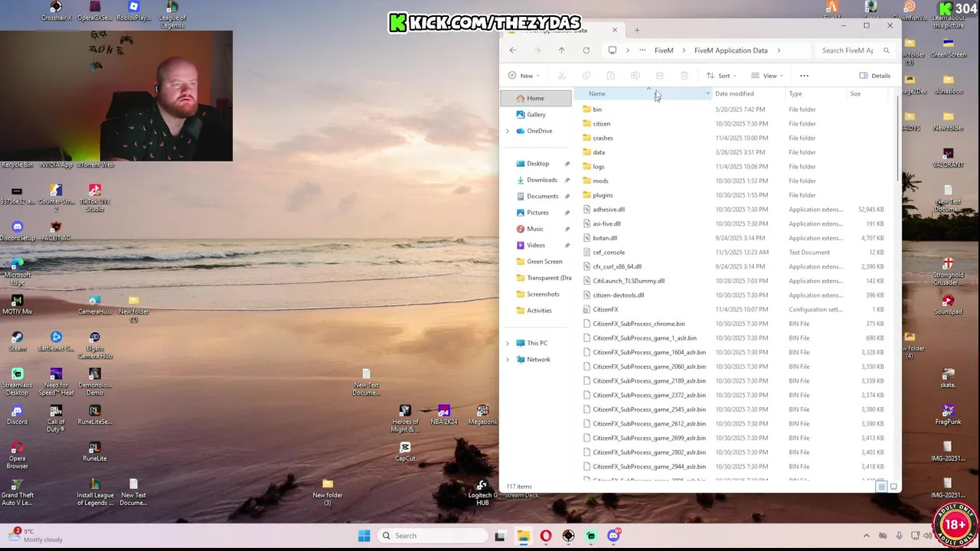Click the Discord taskbar icon

(x=613, y=536)
